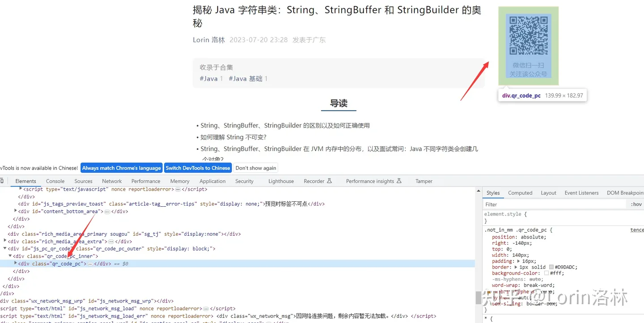Click Always match Chrome's language button
This screenshot has height=323, width=644.
point(121,168)
